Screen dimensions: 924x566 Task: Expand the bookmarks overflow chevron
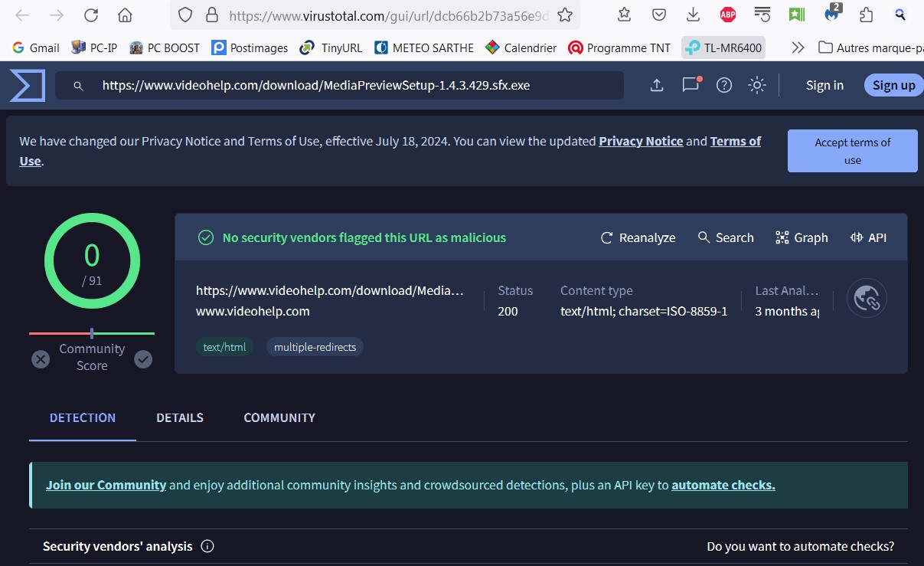(x=798, y=47)
